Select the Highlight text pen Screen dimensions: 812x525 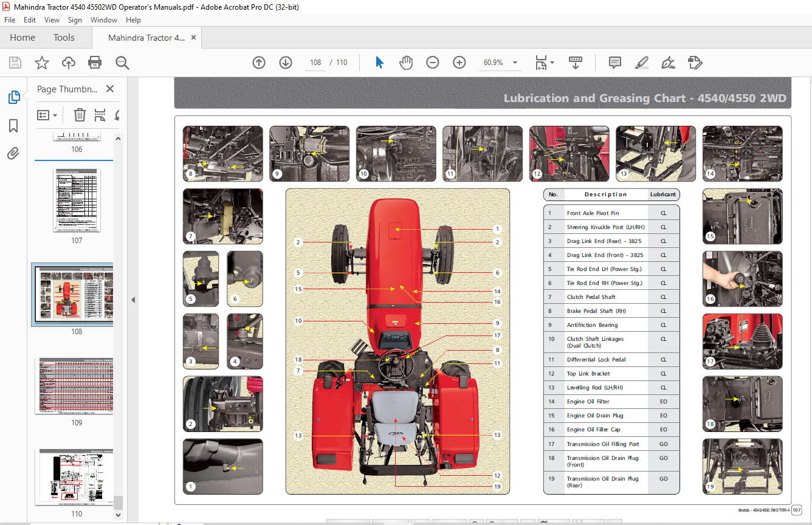click(x=641, y=63)
